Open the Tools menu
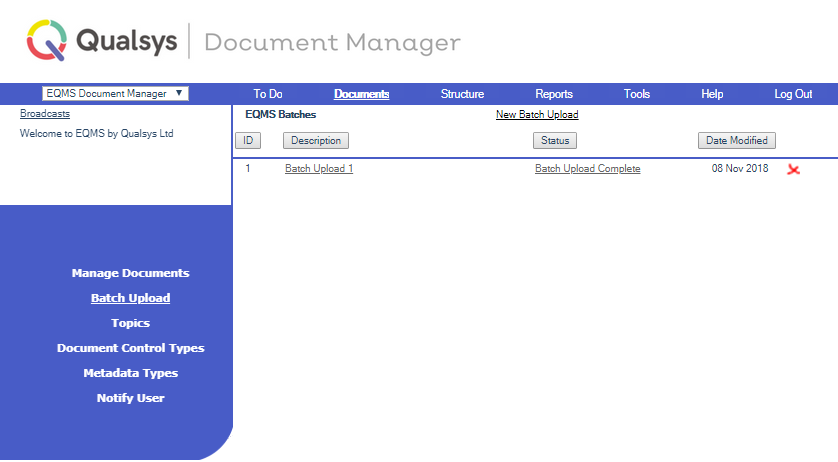The image size is (838, 462). click(x=636, y=94)
